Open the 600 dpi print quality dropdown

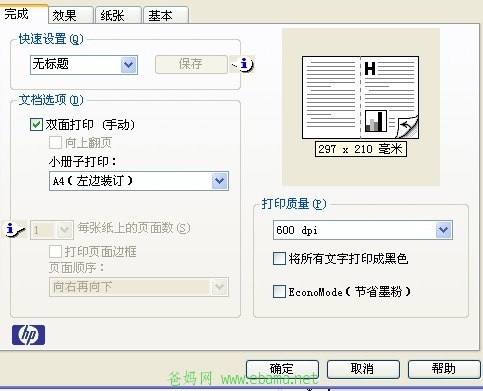pyautogui.click(x=363, y=230)
